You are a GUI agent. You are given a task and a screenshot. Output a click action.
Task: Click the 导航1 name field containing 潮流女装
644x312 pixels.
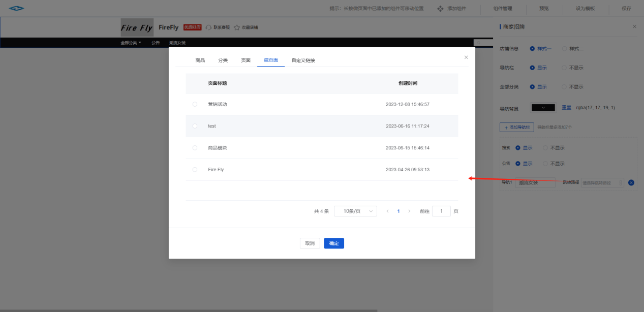coord(535,182)
